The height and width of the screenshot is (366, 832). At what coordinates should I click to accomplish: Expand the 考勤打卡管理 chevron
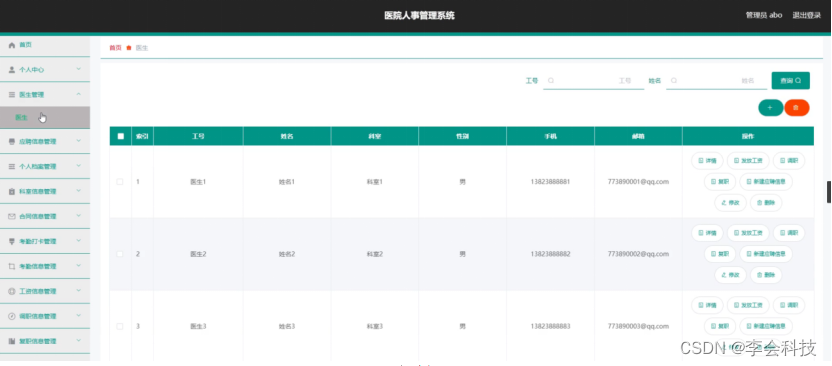tap(79, 241)
